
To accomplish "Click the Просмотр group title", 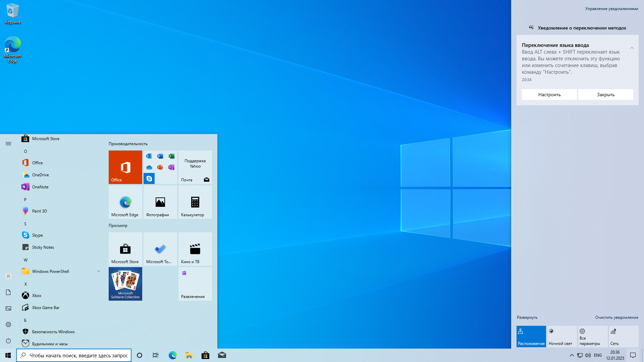I will coord(118,226).
